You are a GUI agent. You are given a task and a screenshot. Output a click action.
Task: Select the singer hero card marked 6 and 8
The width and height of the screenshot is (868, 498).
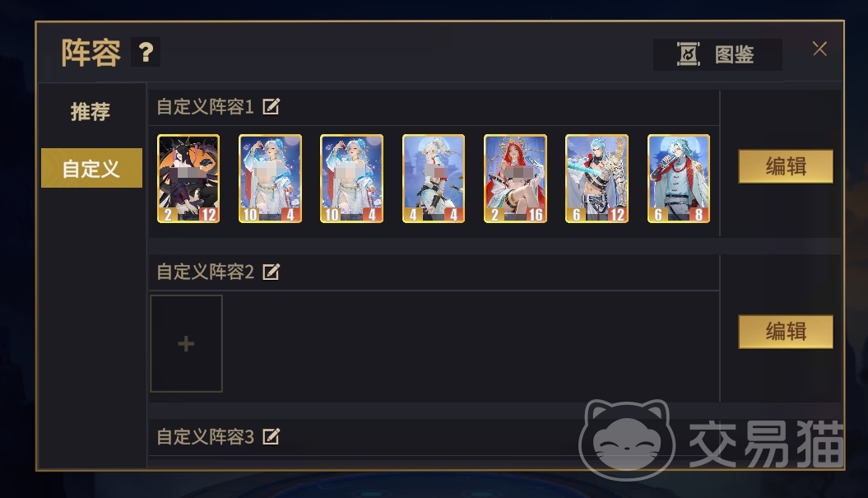(x=679, y=179)
